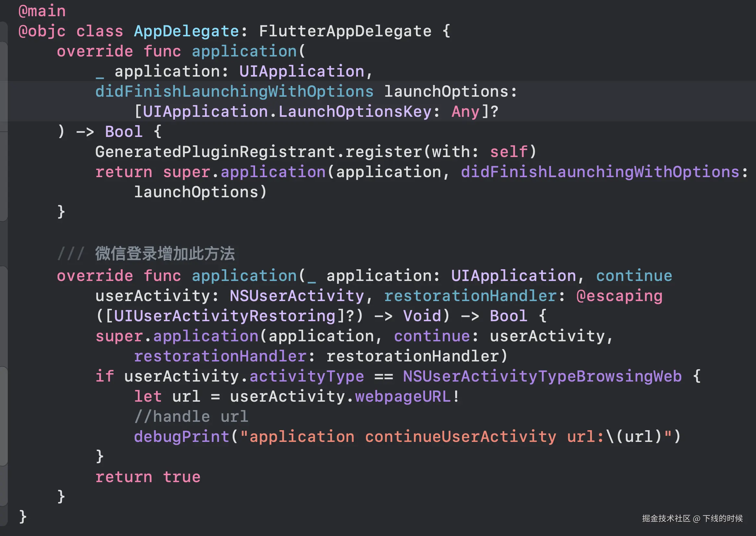Click the Chinese WeChat login comment
756x536 pixels.
tap(165, 253)
